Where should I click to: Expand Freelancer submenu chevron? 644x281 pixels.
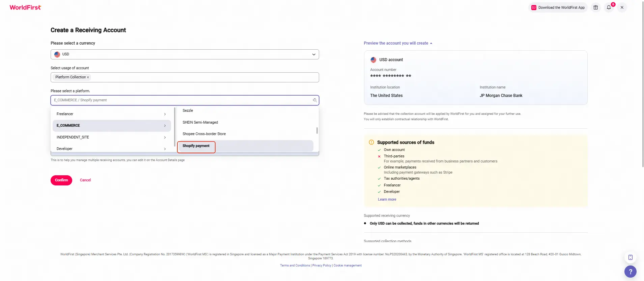point(165,114)
